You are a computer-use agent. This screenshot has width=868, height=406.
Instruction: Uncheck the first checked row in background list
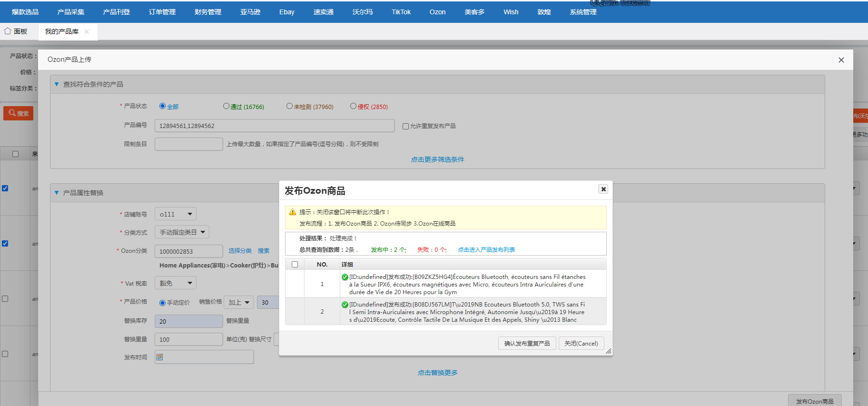point(5,188)
